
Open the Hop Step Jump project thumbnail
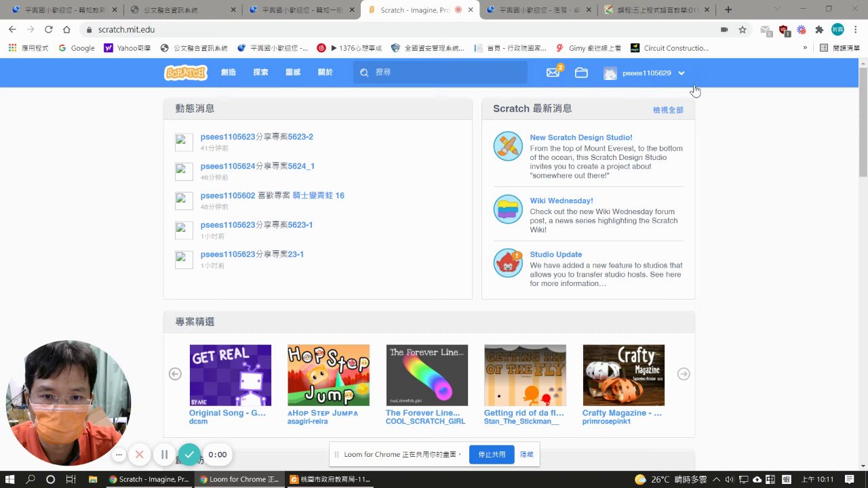click(x=329, y=375)
